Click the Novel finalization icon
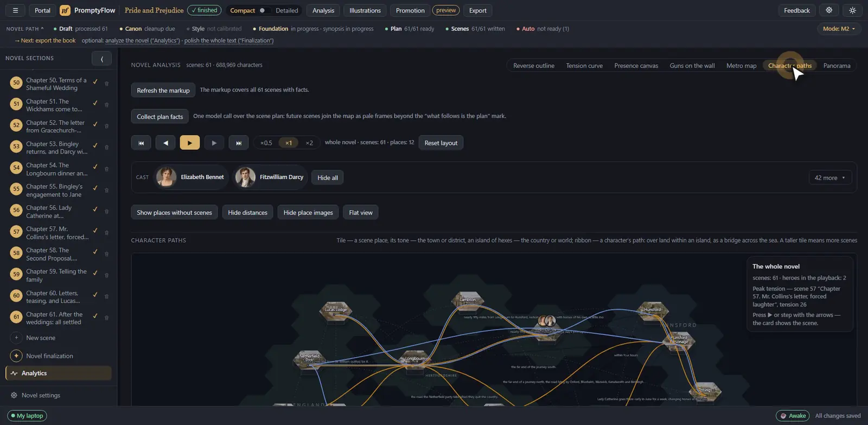 16,356
